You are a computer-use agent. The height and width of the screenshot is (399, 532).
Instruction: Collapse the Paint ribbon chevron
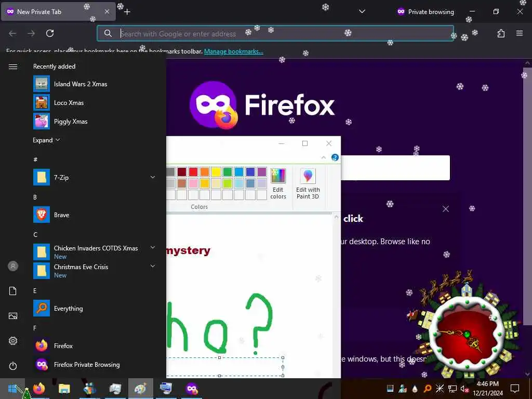click(323, 157)
